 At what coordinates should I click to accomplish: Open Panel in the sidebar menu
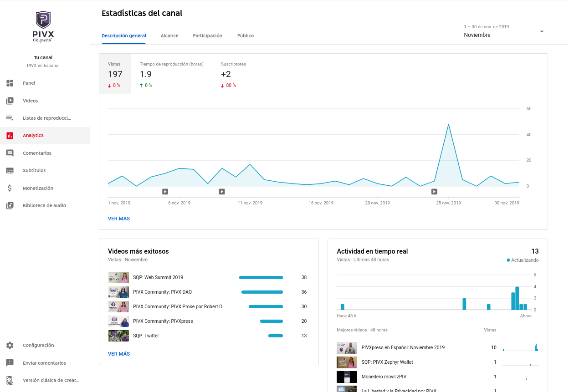coord(45,83)
